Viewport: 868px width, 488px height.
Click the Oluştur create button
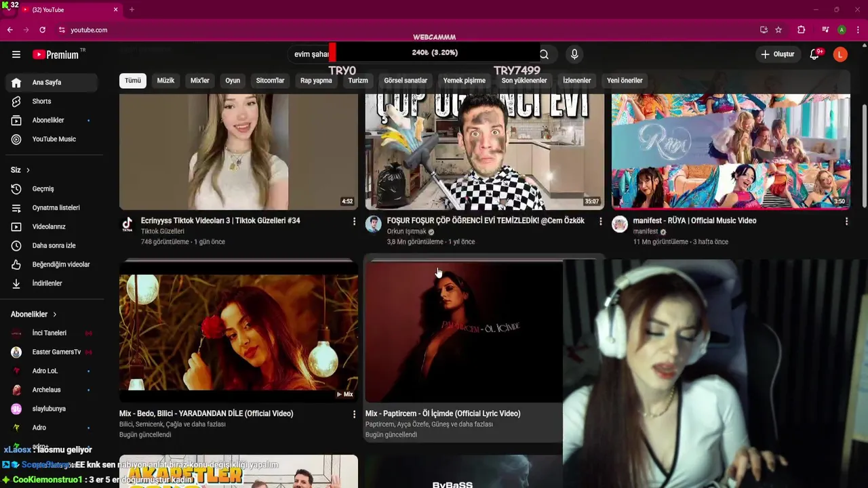tap(778, 54)
